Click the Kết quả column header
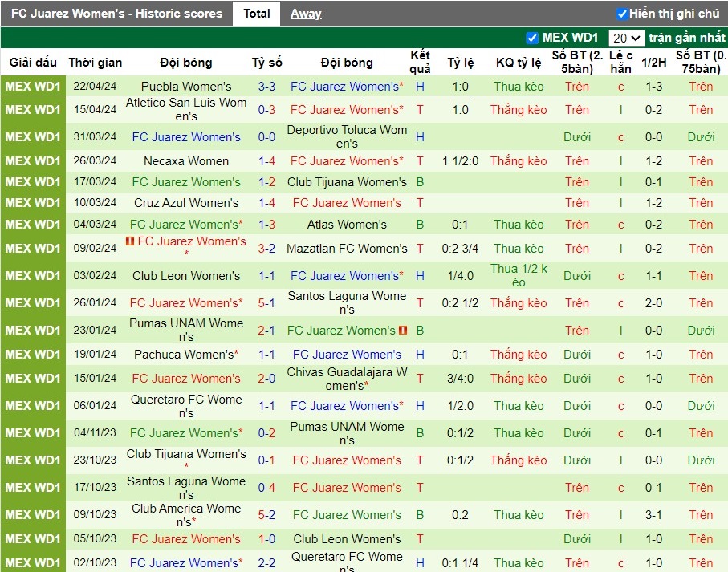Viewport: 728px width, 572px height. pyautogui.click(x=420, y=62)
